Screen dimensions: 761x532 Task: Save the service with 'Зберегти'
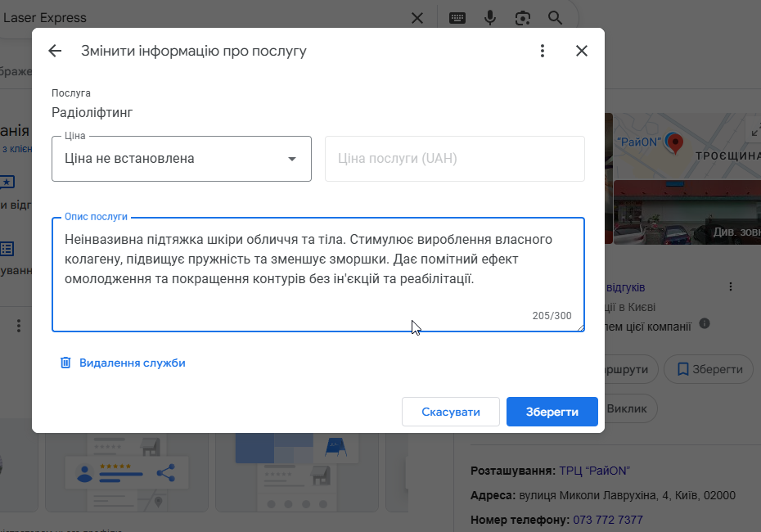coord(552,412)
